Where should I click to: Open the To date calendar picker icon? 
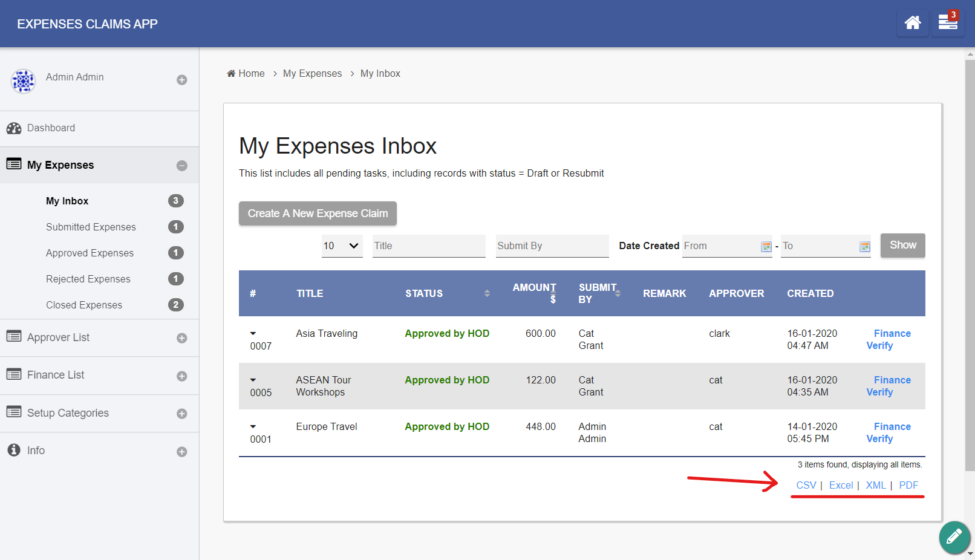(864, 246)
